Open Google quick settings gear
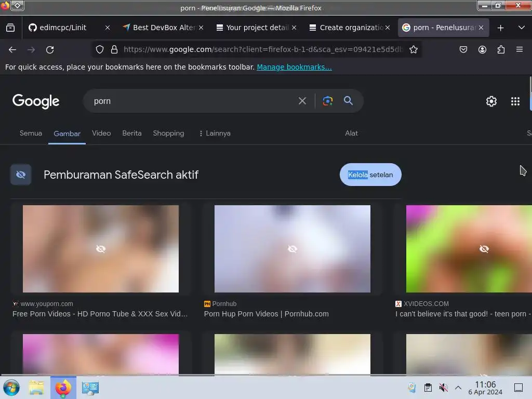 tap(491, 101)
